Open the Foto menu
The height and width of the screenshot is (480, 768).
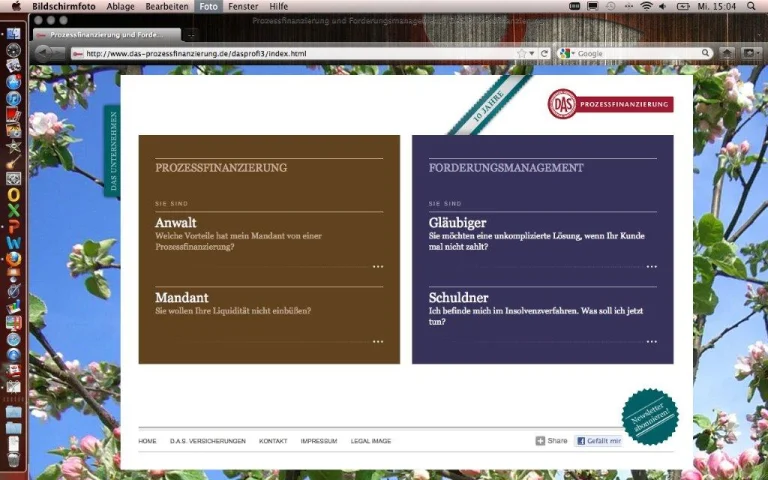click(x=208, y=6)
